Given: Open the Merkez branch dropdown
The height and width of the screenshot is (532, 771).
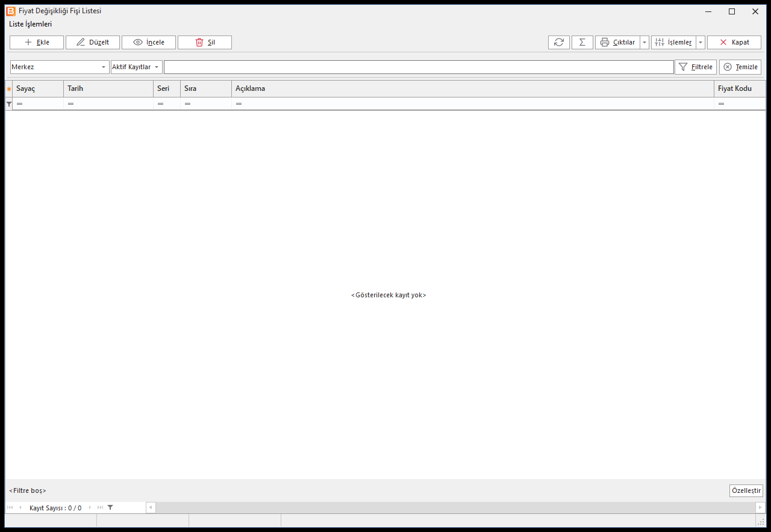Looking at the screenshot, I should point(60,67).
